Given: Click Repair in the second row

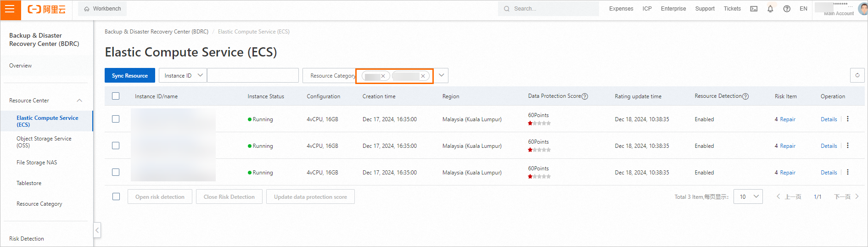Looking at the screenshot, I should tap(788, 146).
